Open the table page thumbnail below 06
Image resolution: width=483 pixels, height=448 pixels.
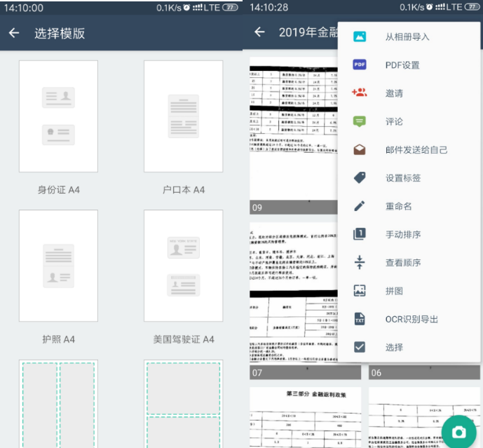click(424, 417)
